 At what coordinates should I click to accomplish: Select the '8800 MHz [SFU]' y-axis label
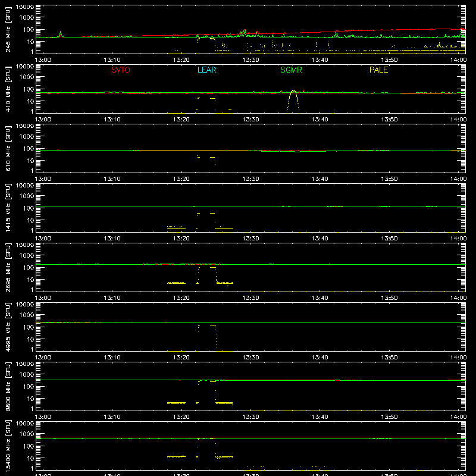click(x=8, y=386)
